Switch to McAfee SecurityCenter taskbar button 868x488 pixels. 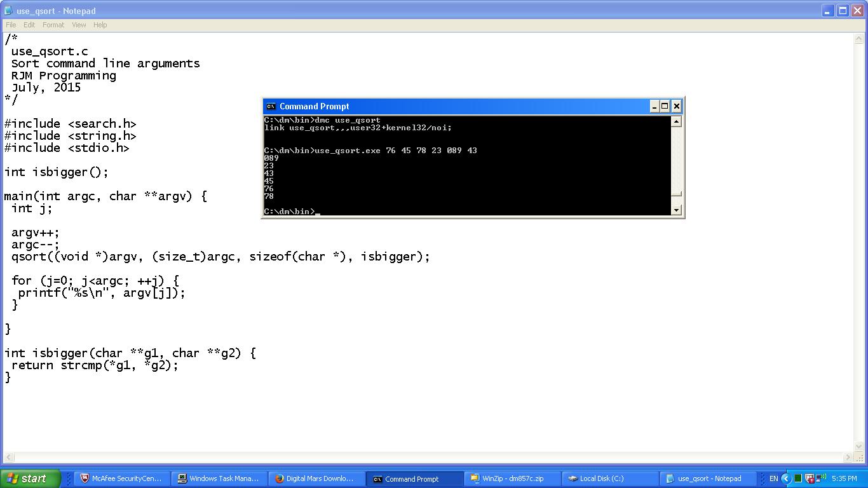pyautogui.click(x=121, y=478)
